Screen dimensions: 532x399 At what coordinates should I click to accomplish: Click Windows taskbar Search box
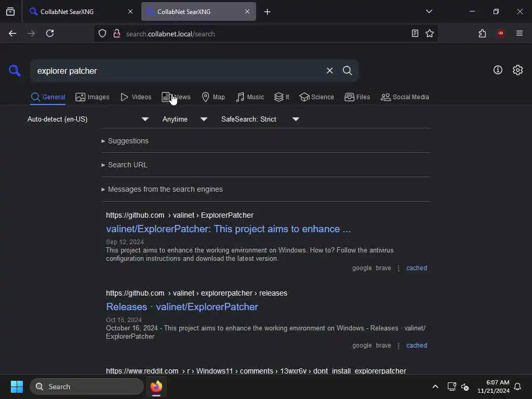pos(87,387)
